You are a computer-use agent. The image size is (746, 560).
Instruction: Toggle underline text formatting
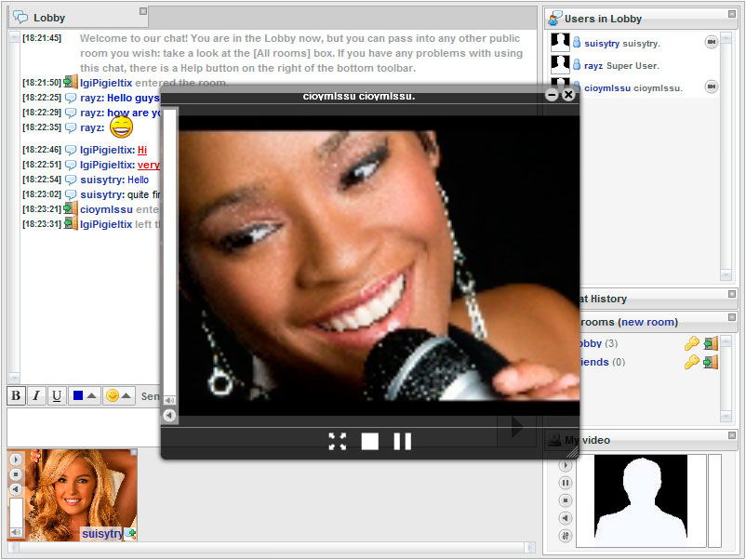[x=57, y=396]
